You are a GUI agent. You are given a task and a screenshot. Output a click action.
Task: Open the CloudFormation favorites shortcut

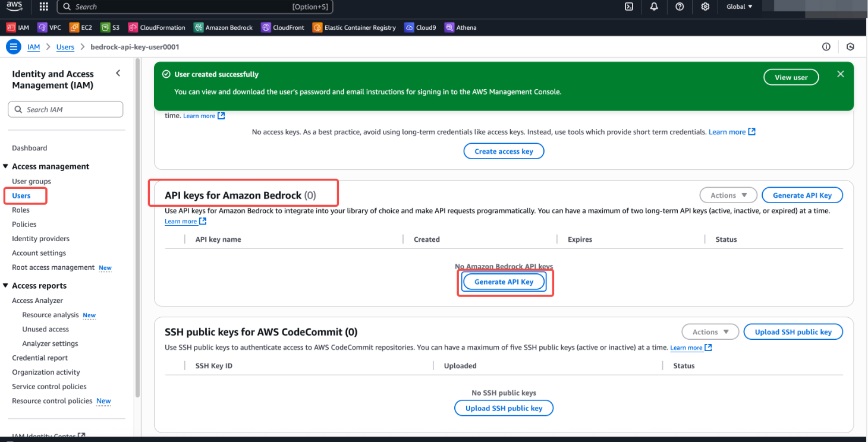(x=156, y=27)
